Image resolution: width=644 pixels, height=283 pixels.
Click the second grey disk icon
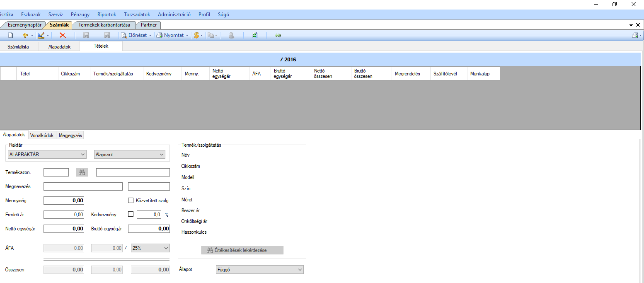coord(107,36)
